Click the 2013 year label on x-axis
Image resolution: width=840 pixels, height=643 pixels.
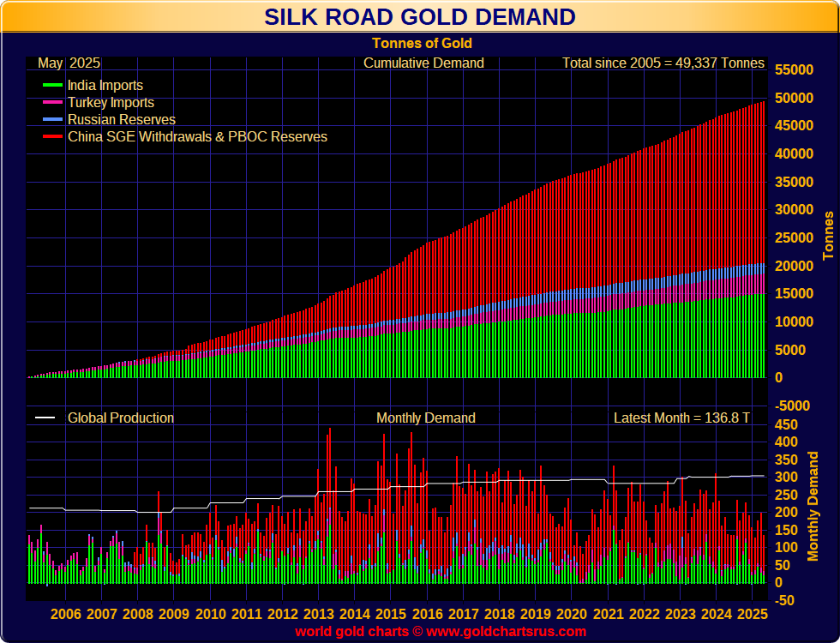pos(319,614)
